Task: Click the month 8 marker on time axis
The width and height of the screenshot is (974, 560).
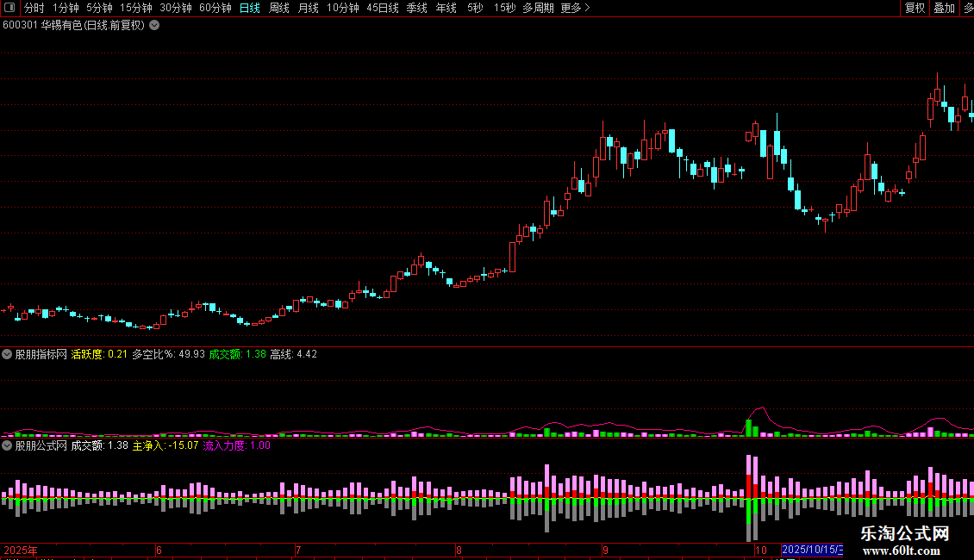Action: click(x=459, y=550)
